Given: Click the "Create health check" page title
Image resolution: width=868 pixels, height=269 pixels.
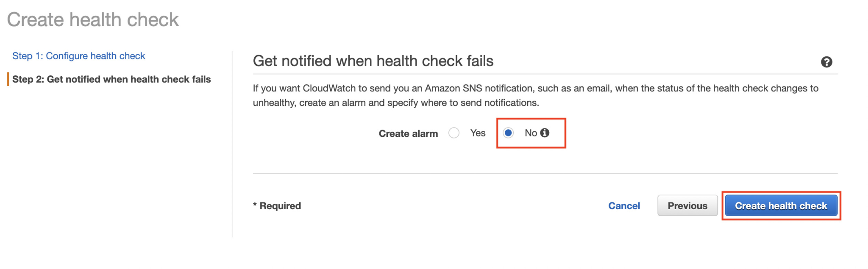Looking at the screenshot, I should pyautogui.click(x=93, y=20).
